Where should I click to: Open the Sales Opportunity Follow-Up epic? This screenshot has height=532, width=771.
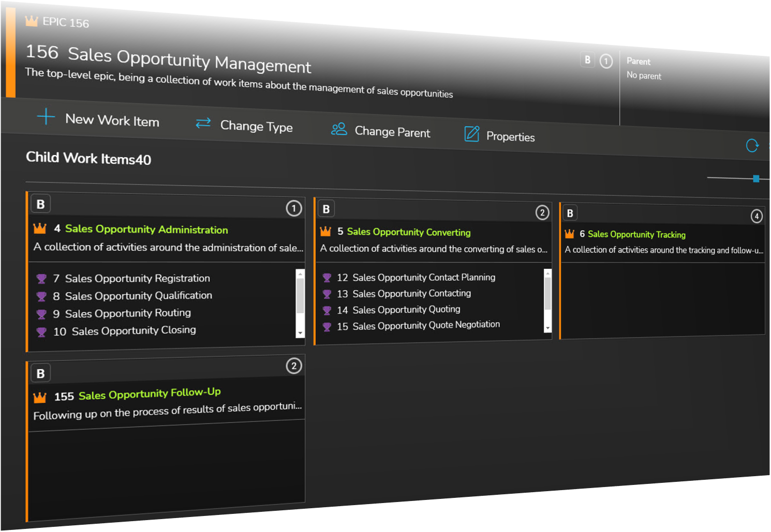pos(149,394)
